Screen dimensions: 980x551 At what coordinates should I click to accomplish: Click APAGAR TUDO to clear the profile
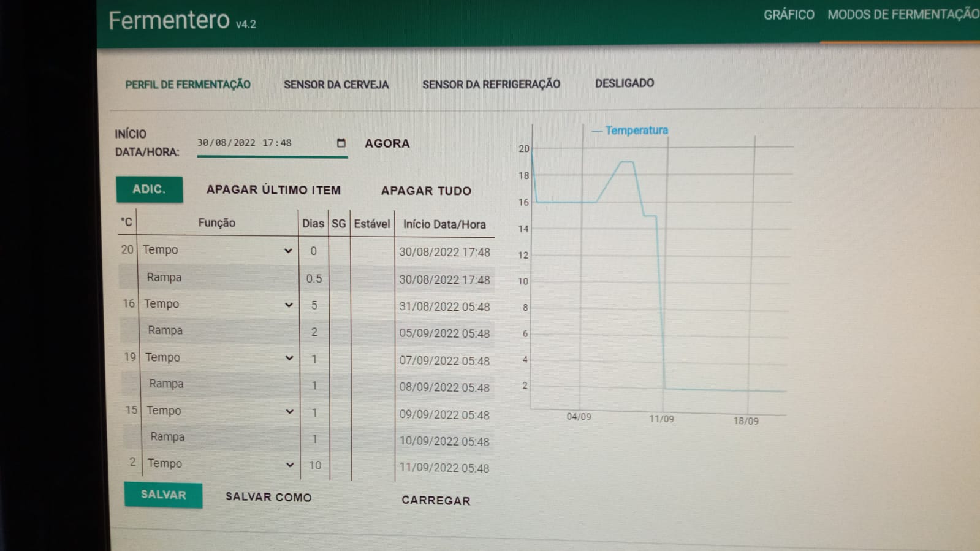(426, 191)
